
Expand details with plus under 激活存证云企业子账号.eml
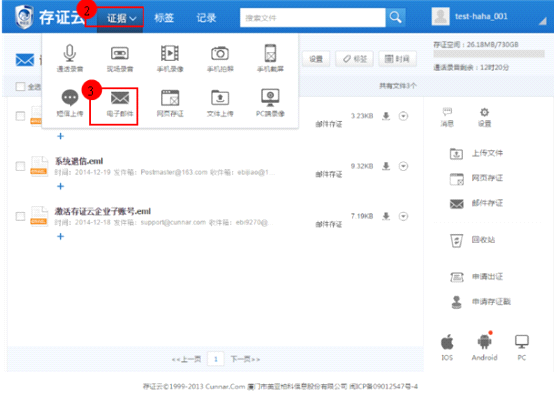(60, 236)
